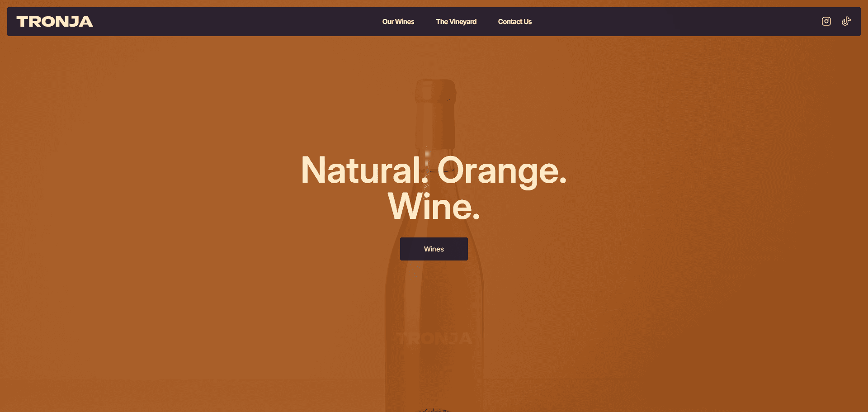This screenshot has height=412, width=868.
Task: Click the letter T in TRONJA logo
Action: tap(23, 22)
